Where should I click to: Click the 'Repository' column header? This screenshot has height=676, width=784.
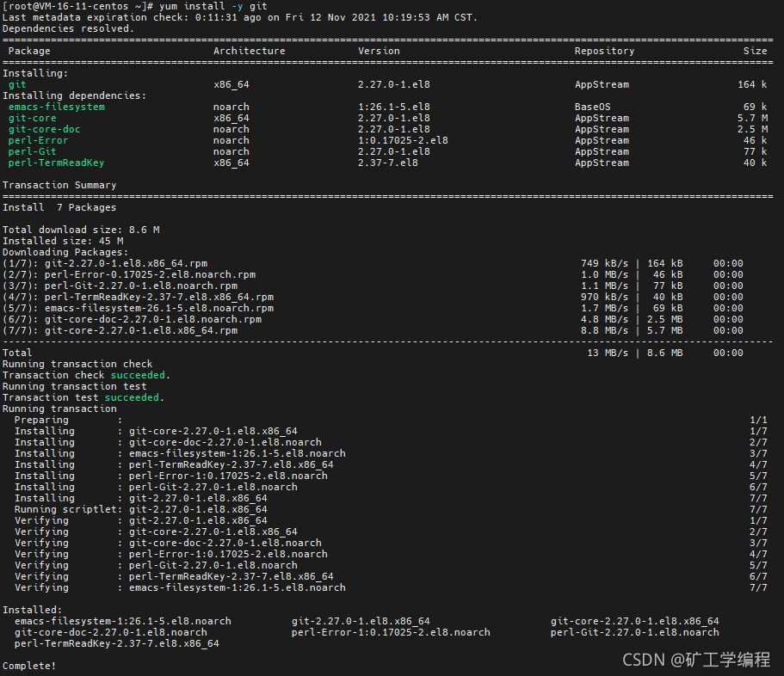pos(604,51)
